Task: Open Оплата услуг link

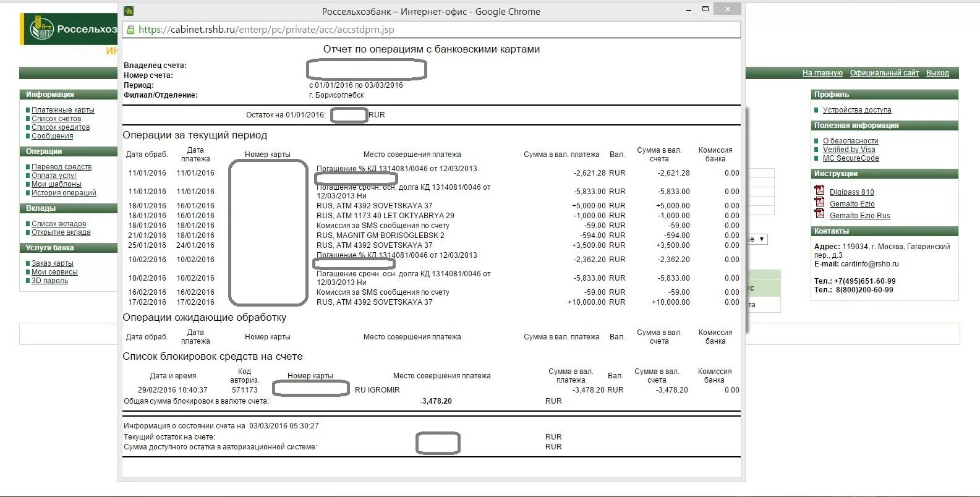Action: coord(54,176)
